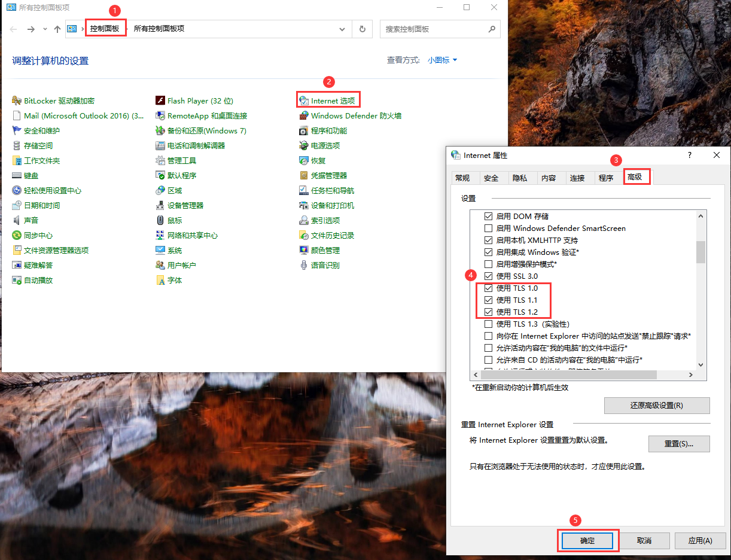
Task: Click the 搜索控制面板 search field
Action: pos(434,29)
